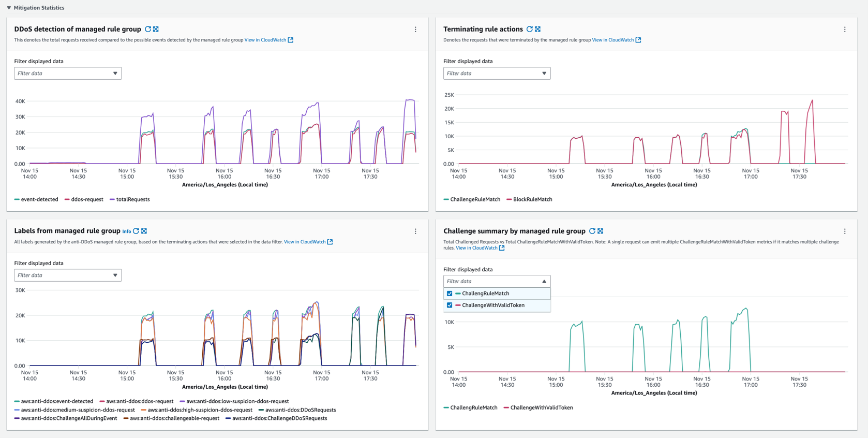
Task: Click external link icon in Terminating rule panel
Action: pyautogui.click(x=638, y=40)
